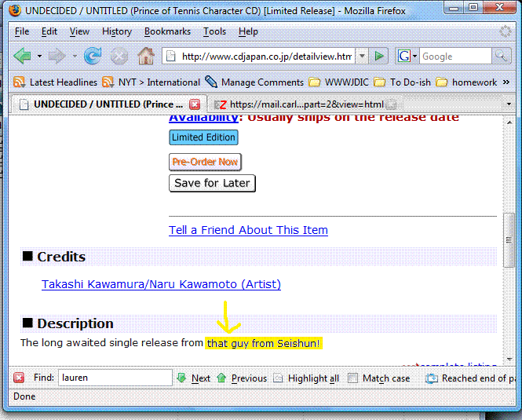Go to Home via the house icon

click(x=146, y=57)
